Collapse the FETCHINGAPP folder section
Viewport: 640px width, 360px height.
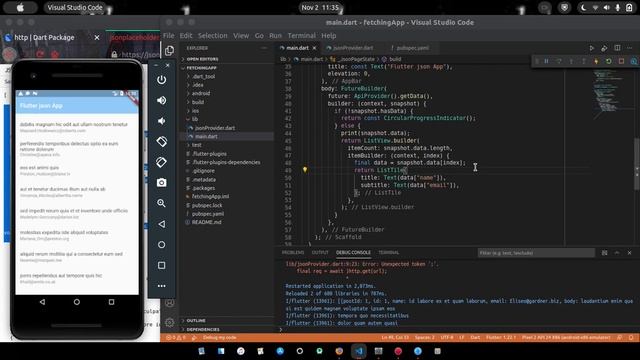point(201,68)
